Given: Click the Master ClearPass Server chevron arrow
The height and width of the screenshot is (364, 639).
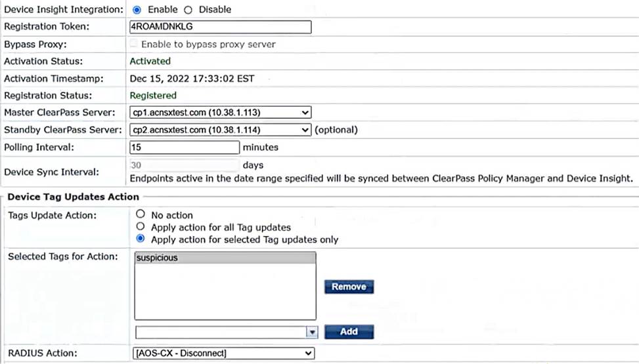Looking at the screenshot, I should click(x=305, y=112).
